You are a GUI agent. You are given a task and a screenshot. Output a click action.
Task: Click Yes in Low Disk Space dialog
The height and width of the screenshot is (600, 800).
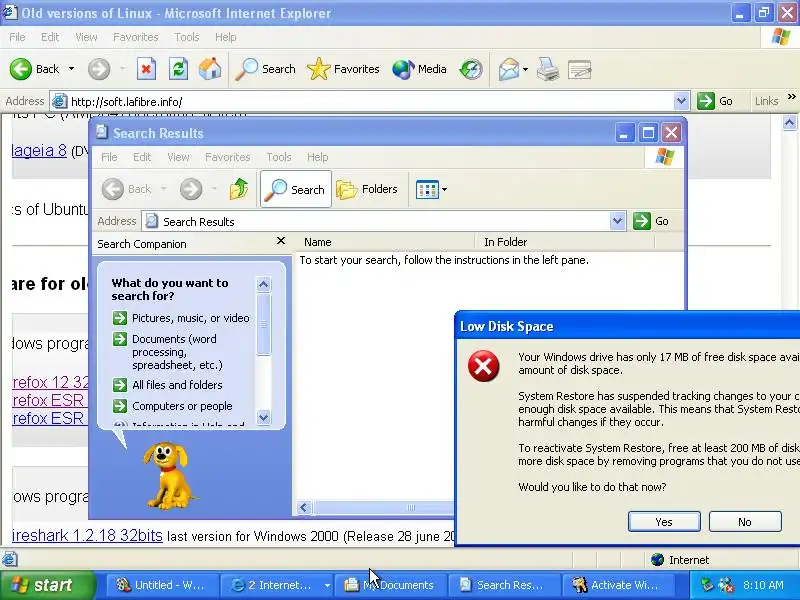[664, 521]
